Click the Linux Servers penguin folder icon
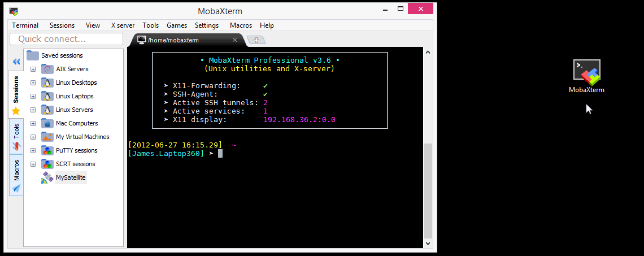 tap(47, 110)
